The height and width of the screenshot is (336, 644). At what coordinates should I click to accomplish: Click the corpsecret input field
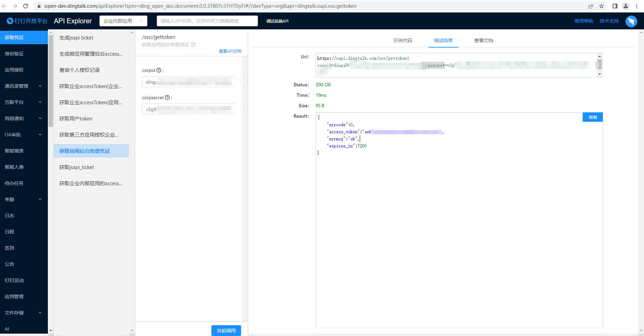pos(188,109)
